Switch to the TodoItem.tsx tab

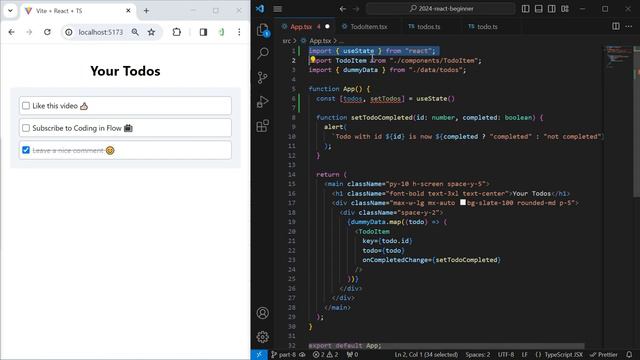point(369,27)
